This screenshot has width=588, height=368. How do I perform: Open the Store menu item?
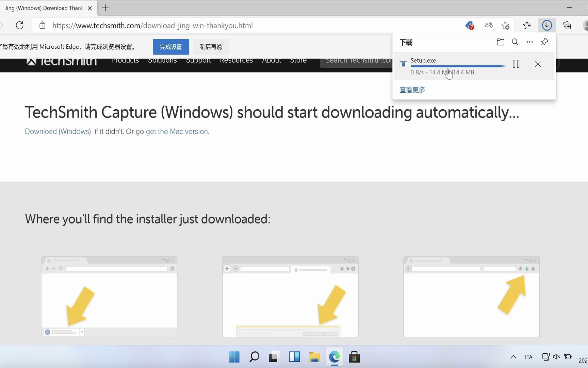point(298,61)
